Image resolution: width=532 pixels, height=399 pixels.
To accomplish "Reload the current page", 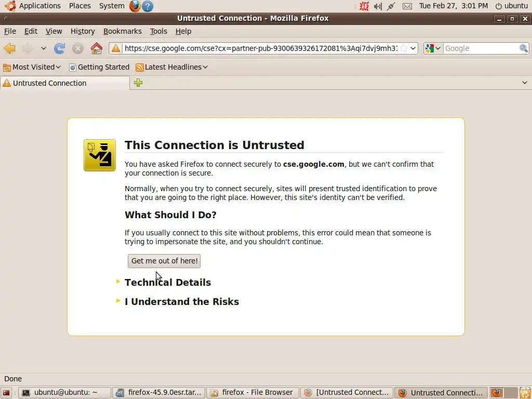I will [x=60, y=48].
